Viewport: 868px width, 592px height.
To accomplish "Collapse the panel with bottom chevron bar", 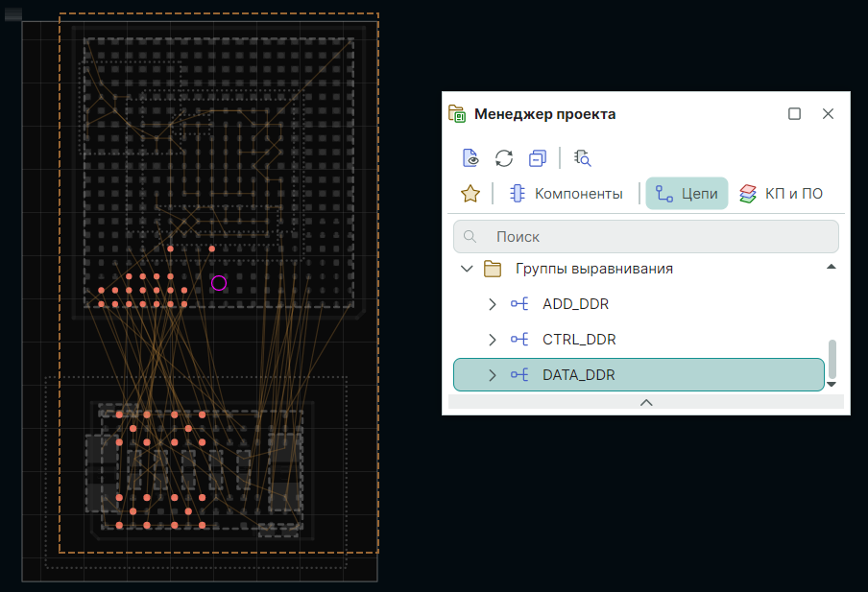I will (x=646, y=402).
